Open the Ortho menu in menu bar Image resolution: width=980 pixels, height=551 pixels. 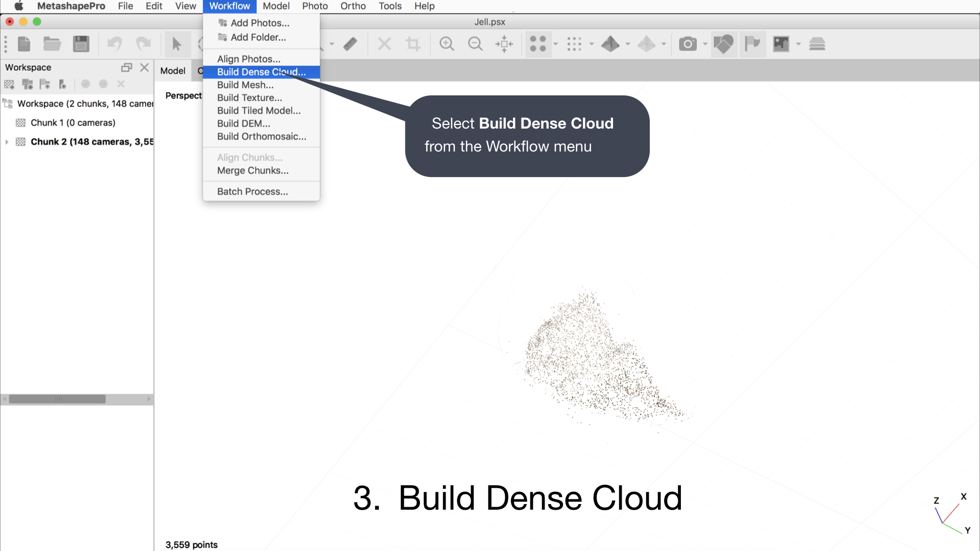[x=353, y=6]
